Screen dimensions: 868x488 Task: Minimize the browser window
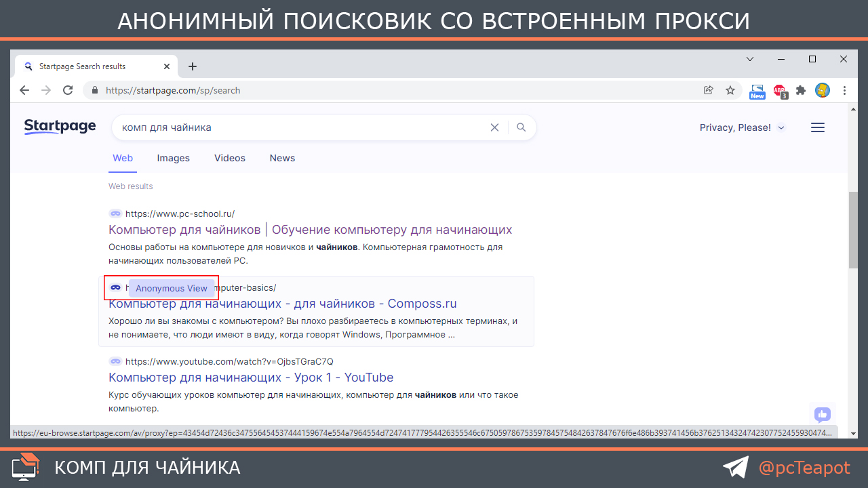click(x=781, y=60)
